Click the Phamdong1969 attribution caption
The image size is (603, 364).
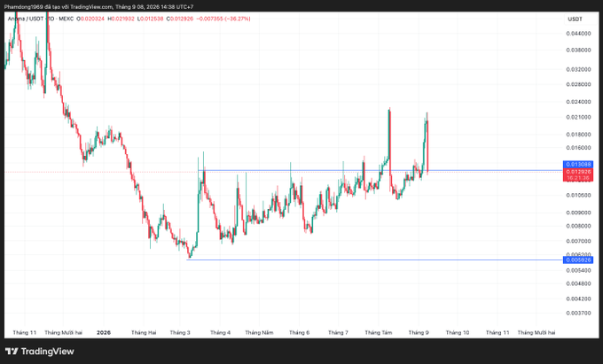coord(98,7)
